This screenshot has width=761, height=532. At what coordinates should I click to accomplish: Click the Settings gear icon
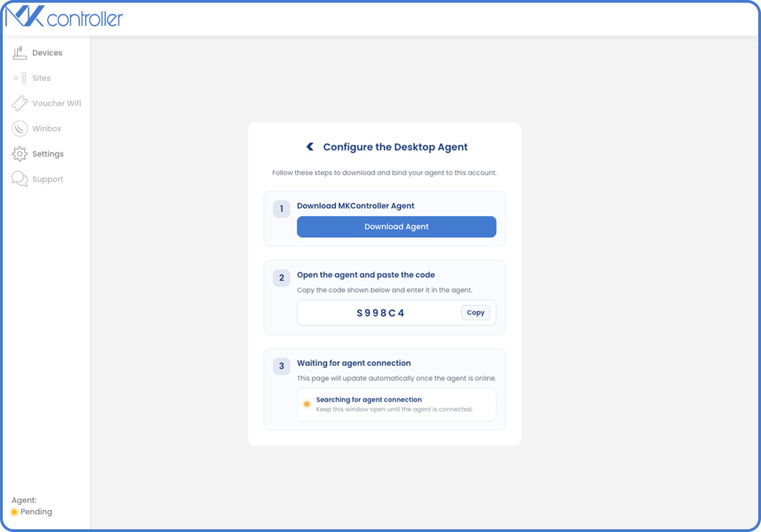20,154
